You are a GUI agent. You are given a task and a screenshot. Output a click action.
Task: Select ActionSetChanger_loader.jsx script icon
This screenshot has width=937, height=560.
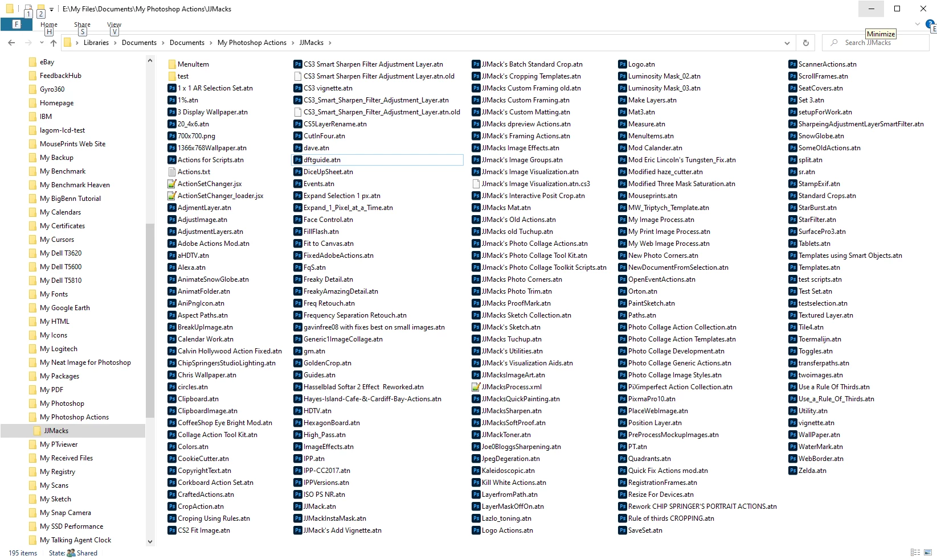172,196
